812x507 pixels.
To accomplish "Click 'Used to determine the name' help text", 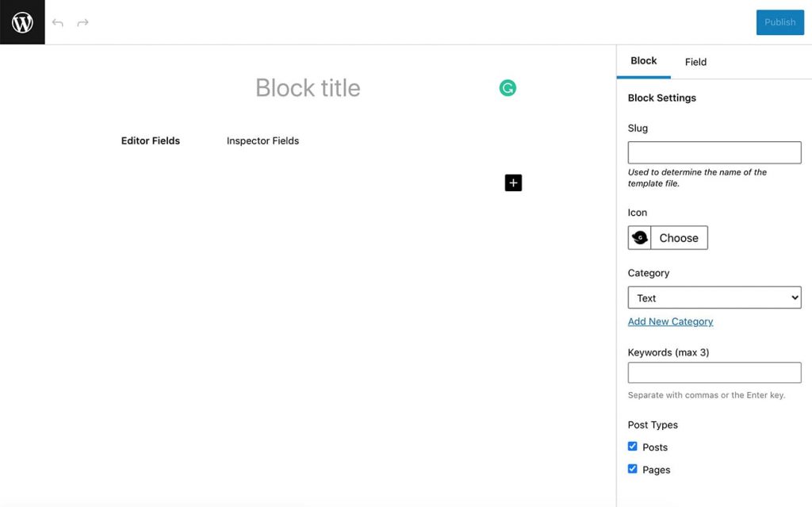I will tap(697, 178).
